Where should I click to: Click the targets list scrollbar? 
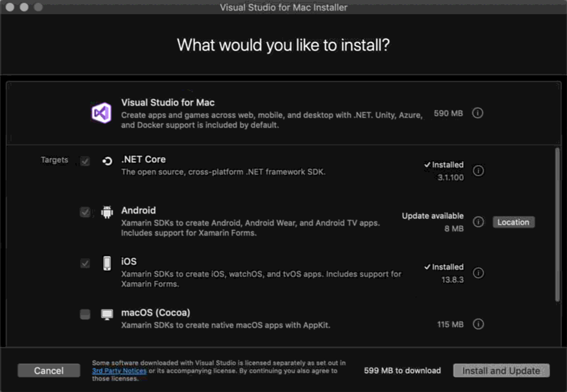[x=557, y=224]
